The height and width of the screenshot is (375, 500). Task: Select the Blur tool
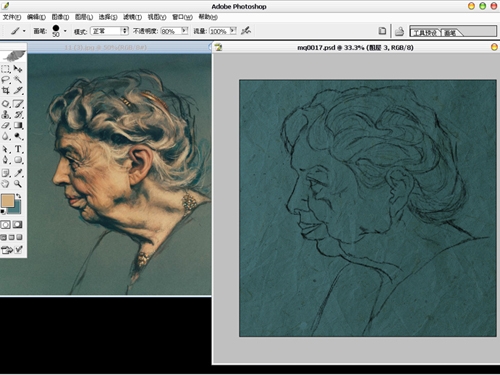pos(6,136)
